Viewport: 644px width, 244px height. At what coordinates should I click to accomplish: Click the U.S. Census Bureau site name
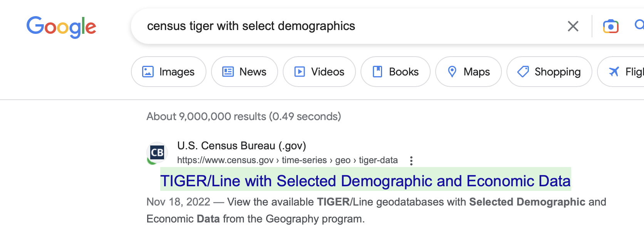point(241,146)
